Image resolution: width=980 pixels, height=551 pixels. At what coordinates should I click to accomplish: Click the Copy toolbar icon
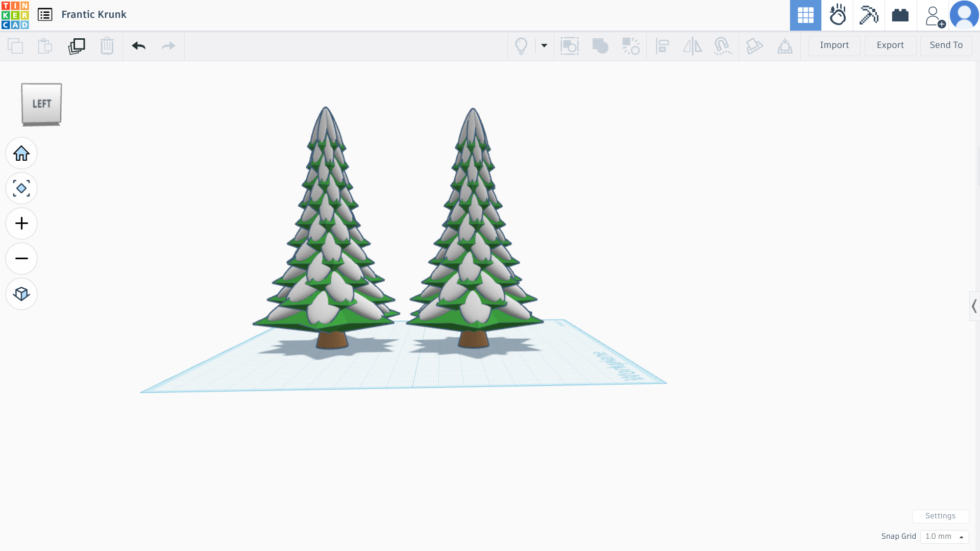point(15,46)
